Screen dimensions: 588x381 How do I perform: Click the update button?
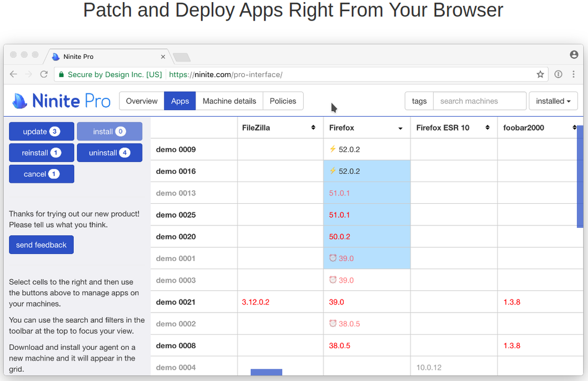(x=42, y=132)
